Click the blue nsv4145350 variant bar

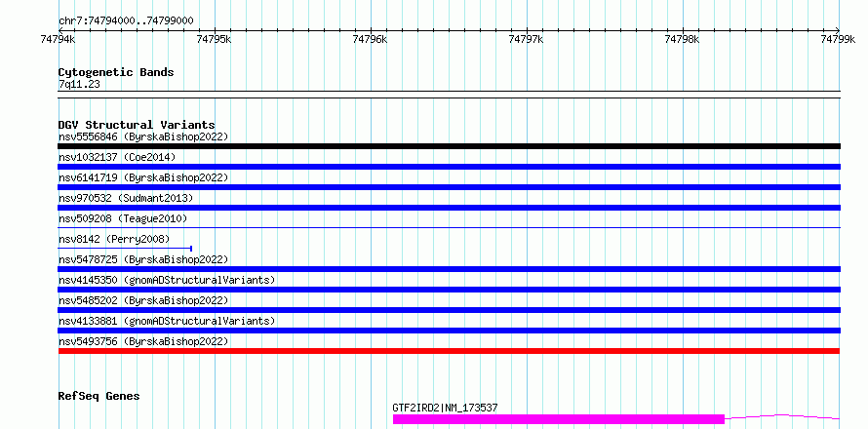click(449, 290)
